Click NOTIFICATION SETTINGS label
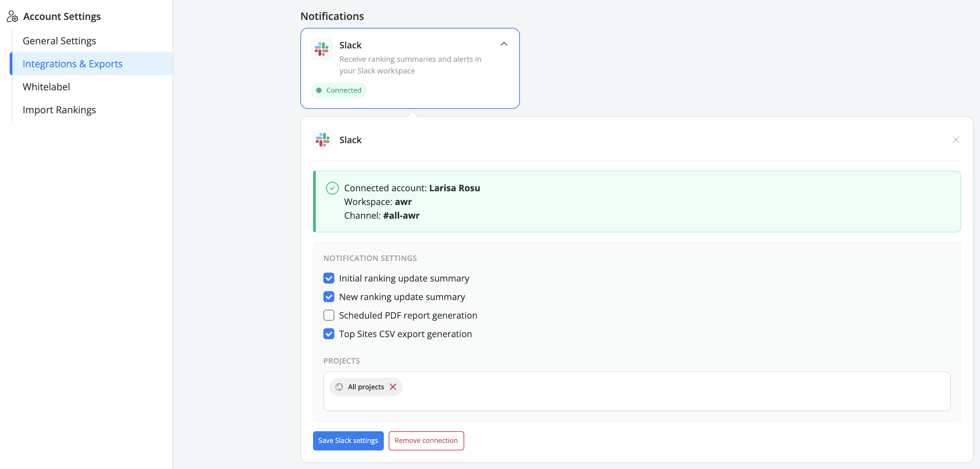 tap(370, 259)
